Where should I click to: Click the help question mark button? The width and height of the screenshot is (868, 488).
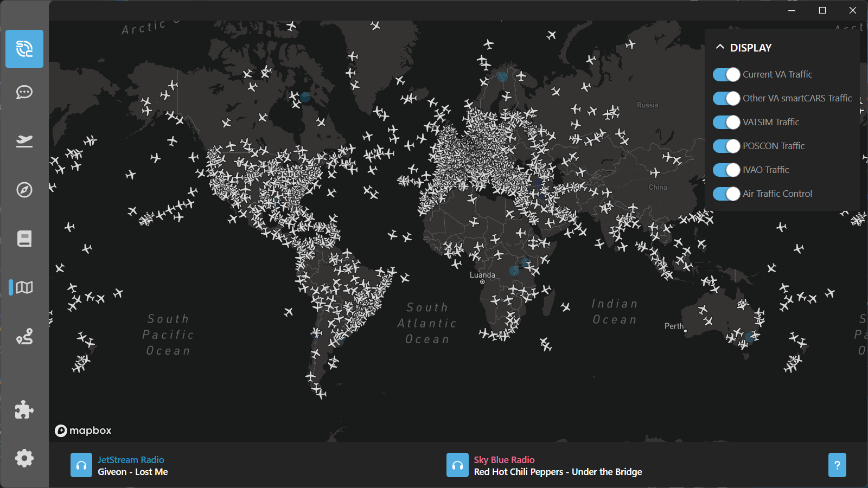point(837,465)
